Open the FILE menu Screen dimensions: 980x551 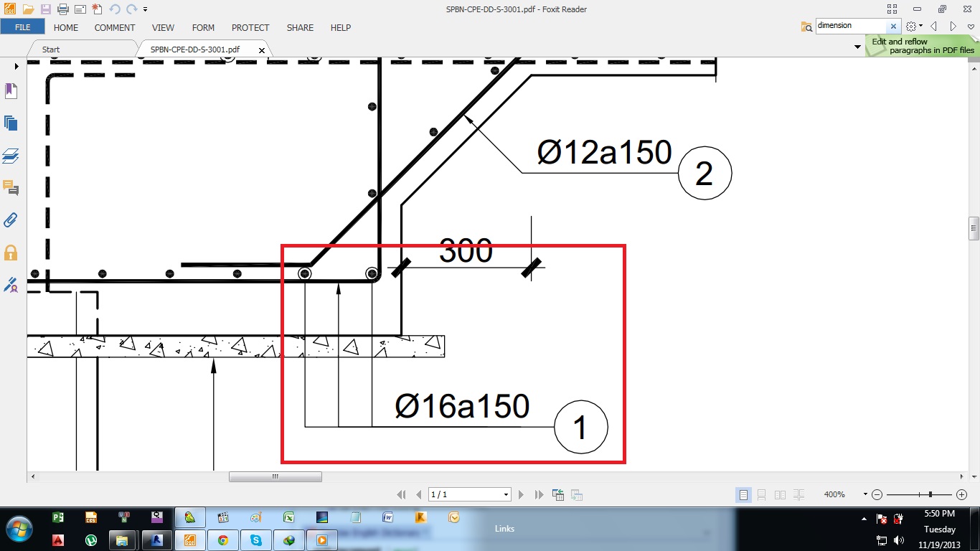[22, 27]
